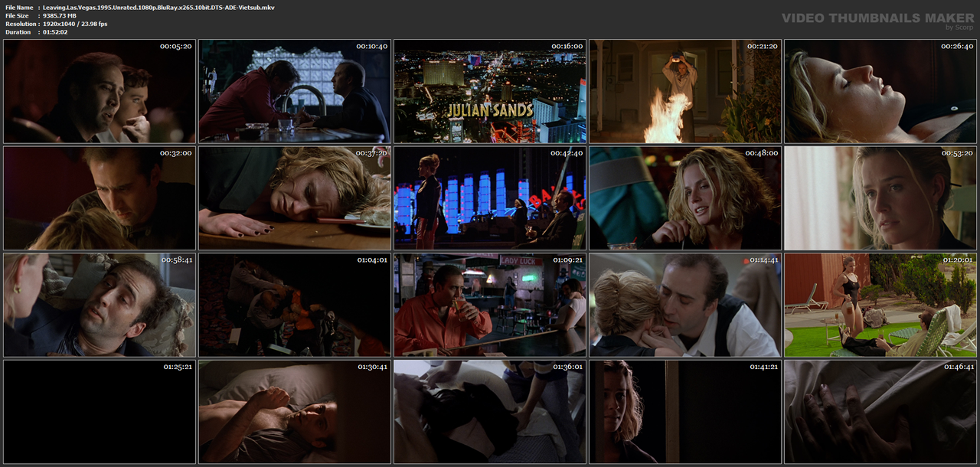Select the thumbnail stamped 01:14:41
The image size is (980, 467).
coord(685,305)
